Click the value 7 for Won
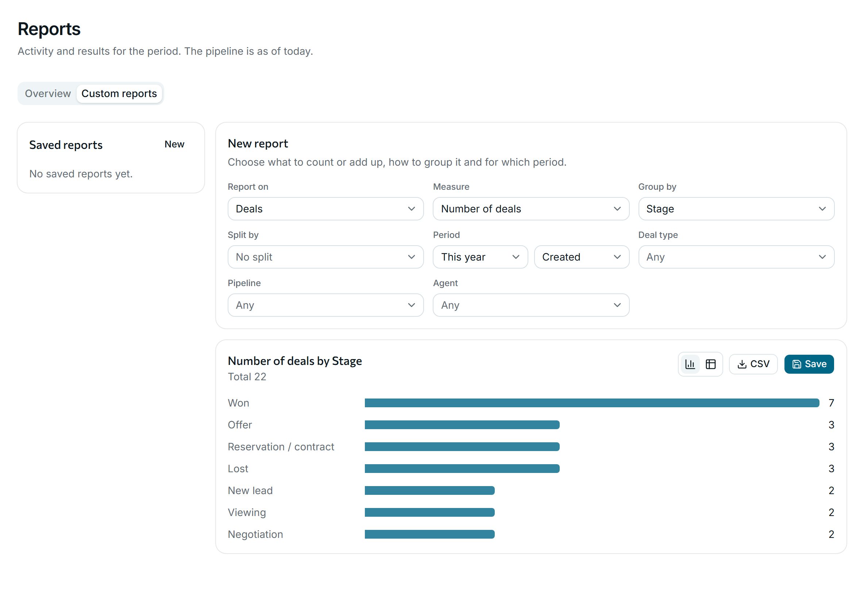The height and width of the screenshot is (616, 864). pyautogui.click(x=831, y=403)
